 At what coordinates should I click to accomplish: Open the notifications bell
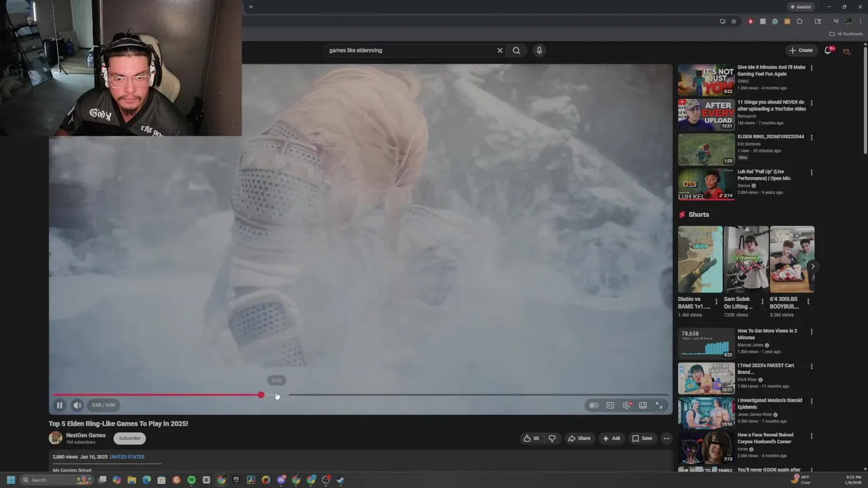[x=828, y=50]
